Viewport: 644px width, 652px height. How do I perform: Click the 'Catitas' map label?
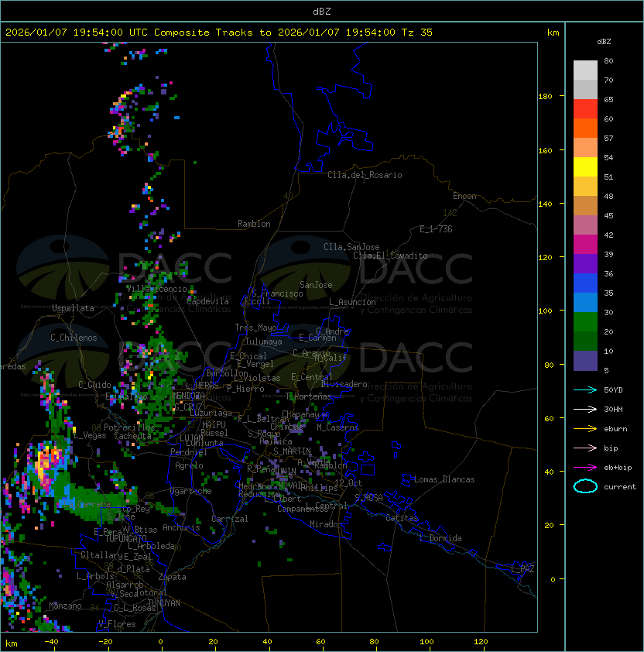(x=402, y=518)
